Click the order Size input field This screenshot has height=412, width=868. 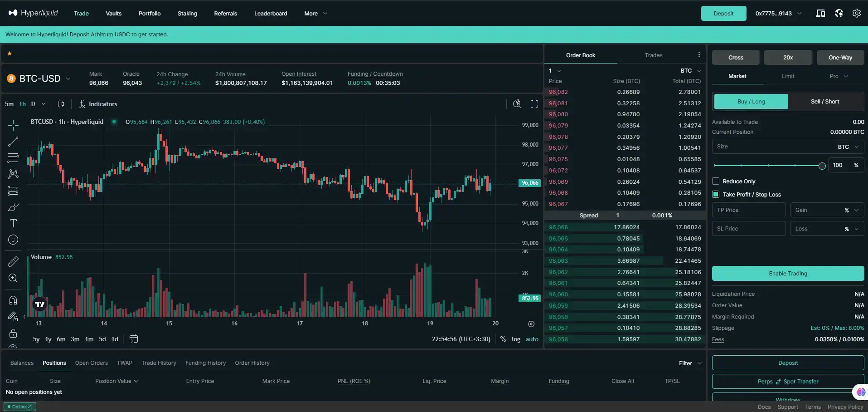tap(788, 147)
